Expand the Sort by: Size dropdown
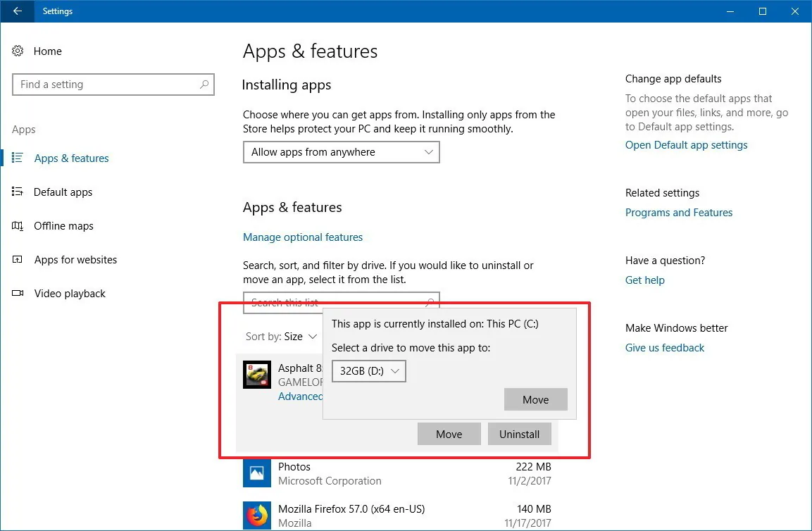812x531 pixels. click(281, 337)
